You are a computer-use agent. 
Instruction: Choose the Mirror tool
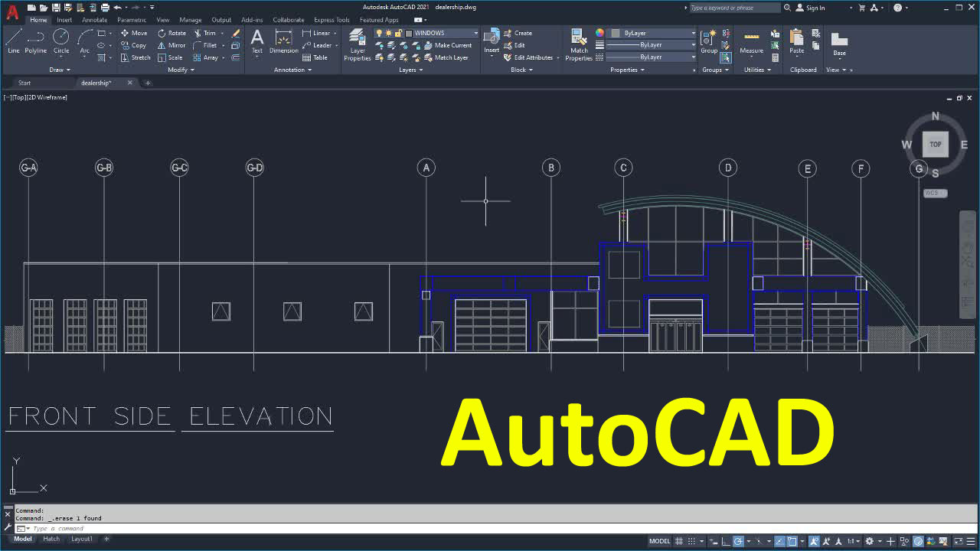point(171,45)
